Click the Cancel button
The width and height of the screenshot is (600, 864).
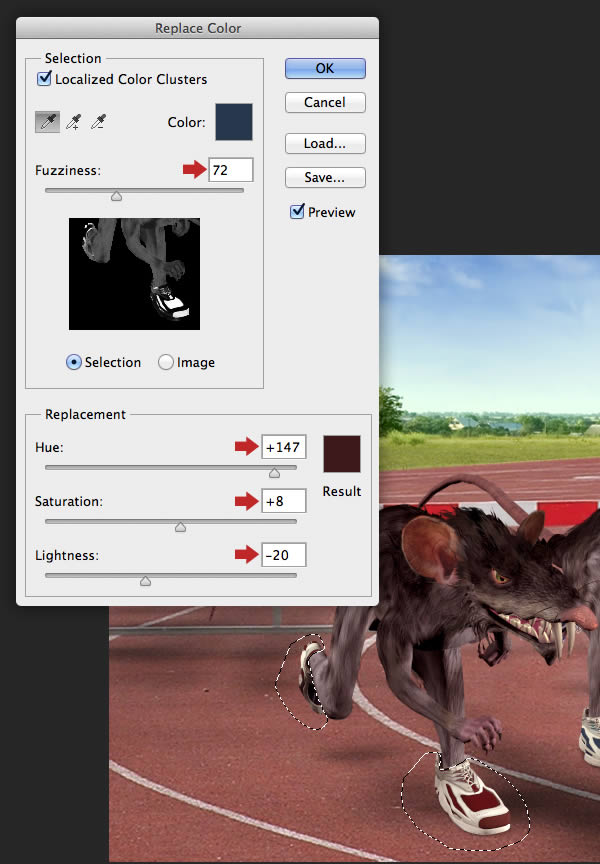pyautogui.click(x=325, y=102)
